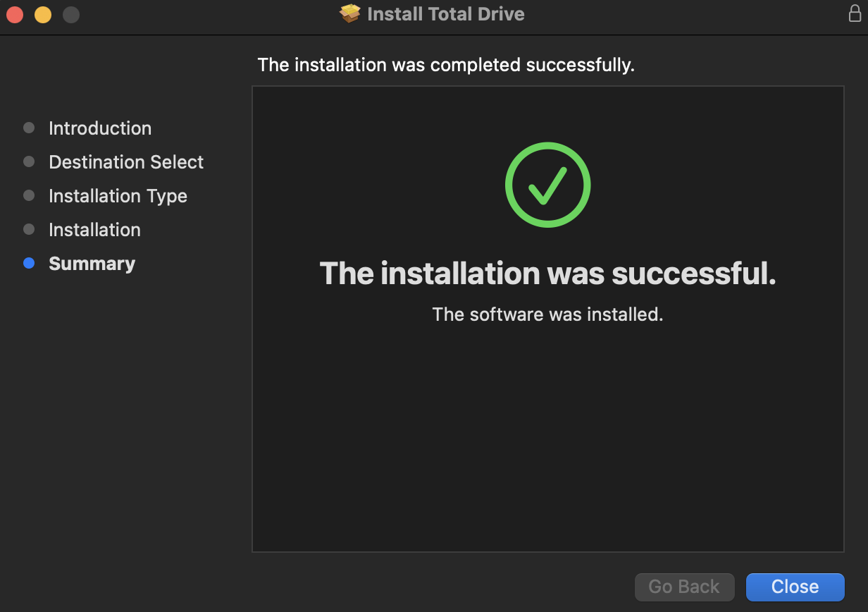The height and width of the screenshot is (612, 868).
Task: Click the red close window button
Action: click(x=15, y=14)
